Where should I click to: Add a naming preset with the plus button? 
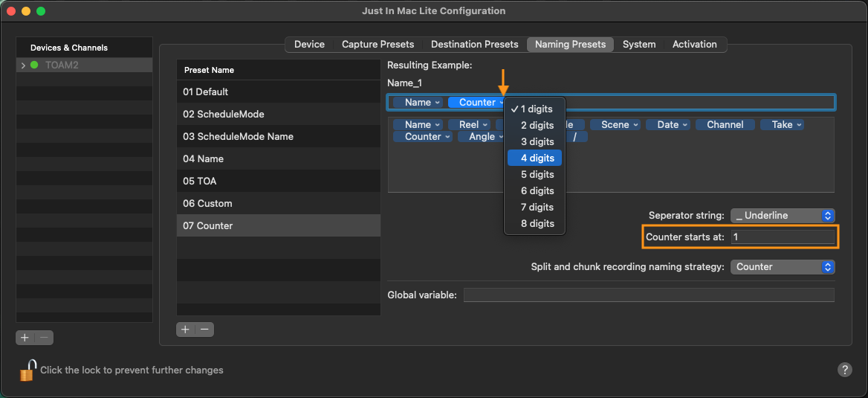[186, 330]
